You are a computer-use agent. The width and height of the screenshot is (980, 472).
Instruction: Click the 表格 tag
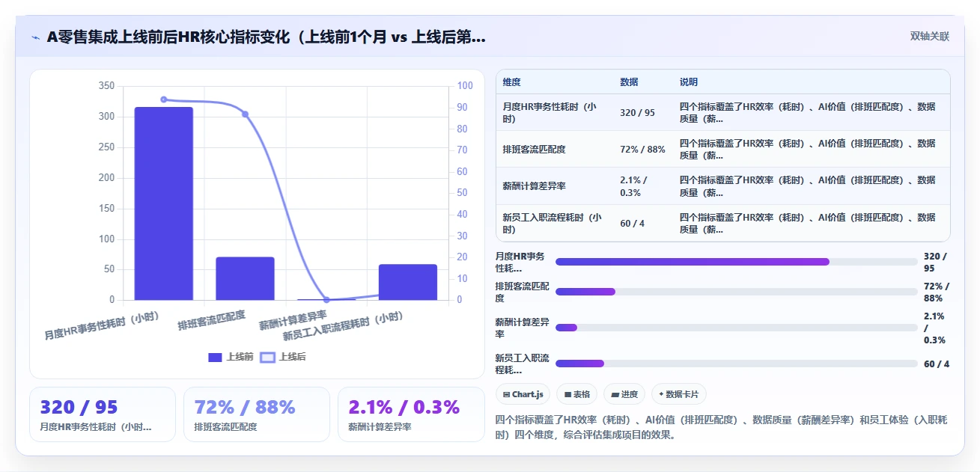577,394
